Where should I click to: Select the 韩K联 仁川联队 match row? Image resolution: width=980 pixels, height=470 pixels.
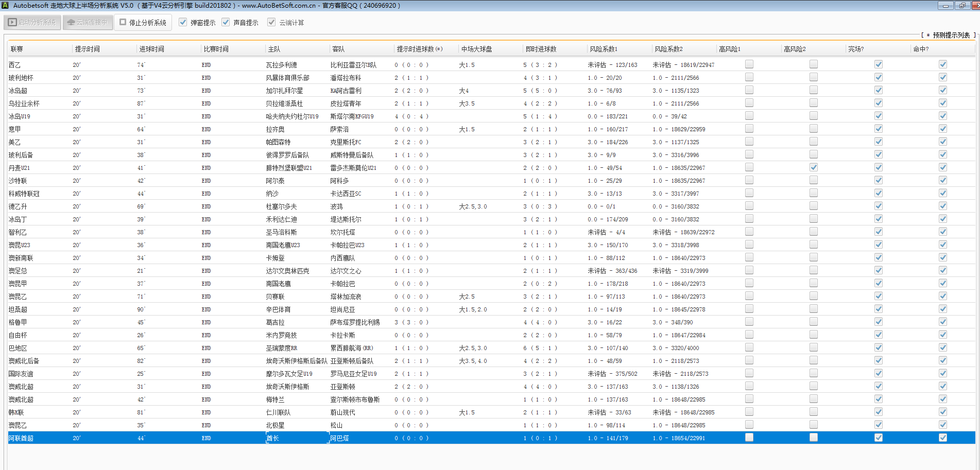point(278,412)
